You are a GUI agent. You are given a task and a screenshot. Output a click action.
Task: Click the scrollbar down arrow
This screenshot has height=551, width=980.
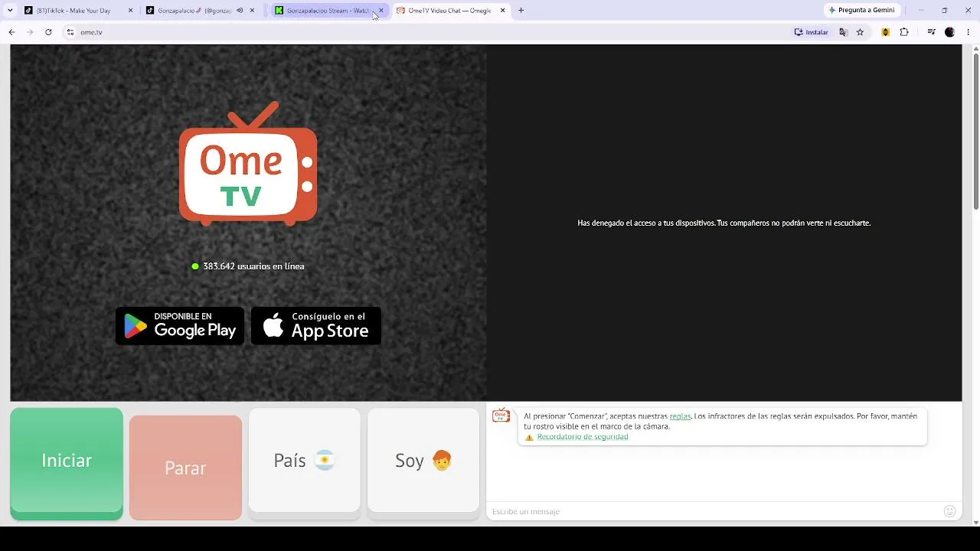975,522
